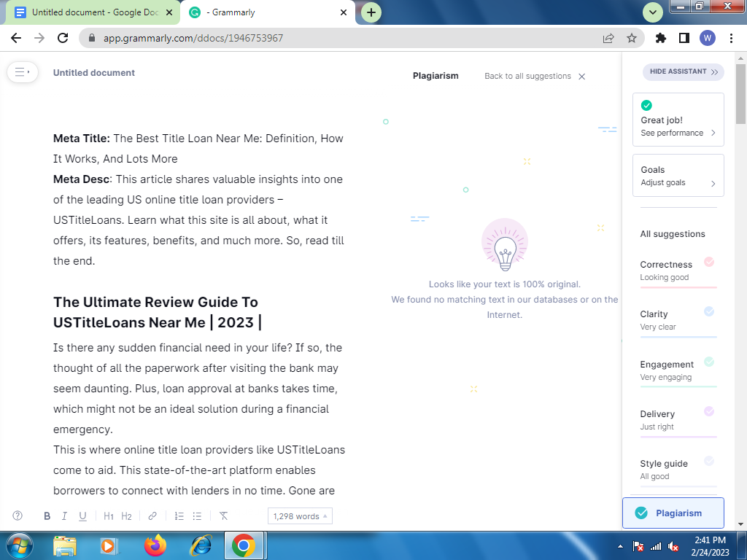Insert a link with the link icon
This screenshot has height=560, width=747.
152,516
